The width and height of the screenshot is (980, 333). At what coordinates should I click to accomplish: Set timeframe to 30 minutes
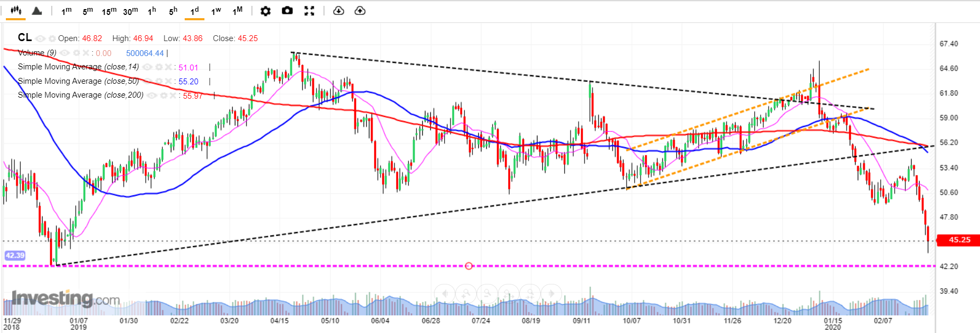pos(130,11)
